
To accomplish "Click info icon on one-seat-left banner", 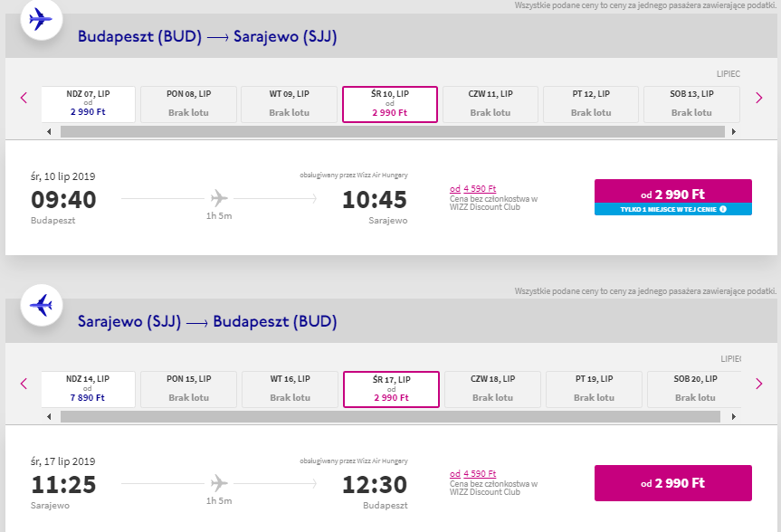I will tap(723, 209).
